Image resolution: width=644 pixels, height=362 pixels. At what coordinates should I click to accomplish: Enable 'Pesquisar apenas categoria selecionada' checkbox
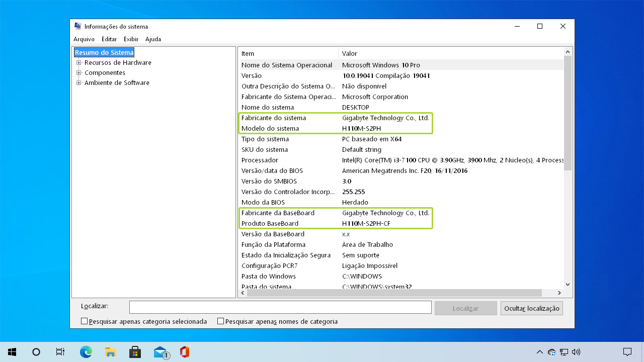coord(85,321)
